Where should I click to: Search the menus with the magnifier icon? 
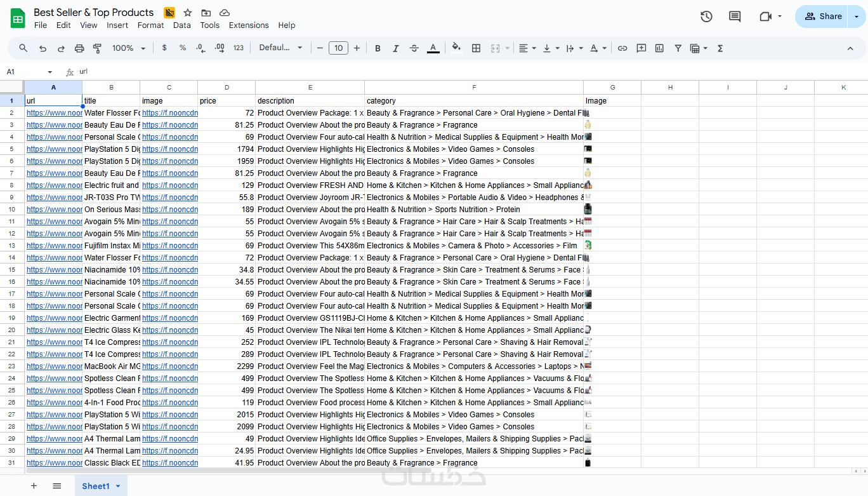(23, 48)
